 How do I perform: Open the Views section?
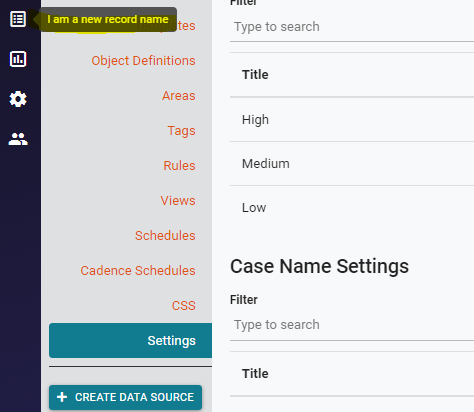pyautogui.click(x=178, y=201)
